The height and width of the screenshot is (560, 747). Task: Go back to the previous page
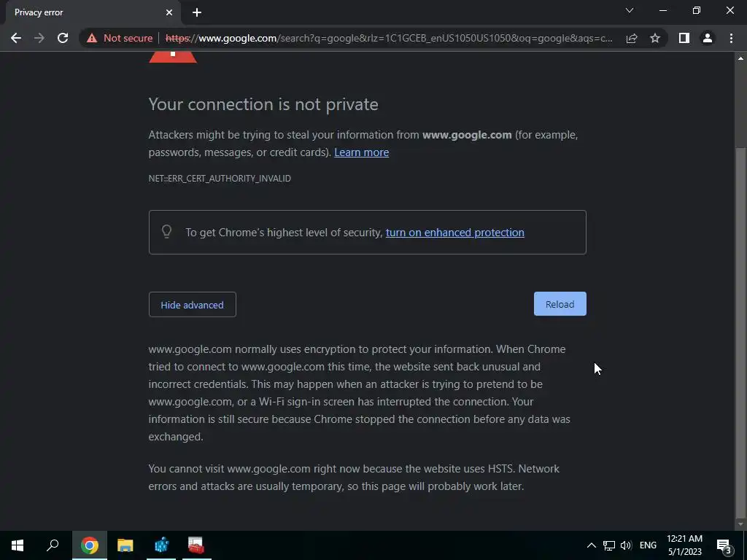16,38
